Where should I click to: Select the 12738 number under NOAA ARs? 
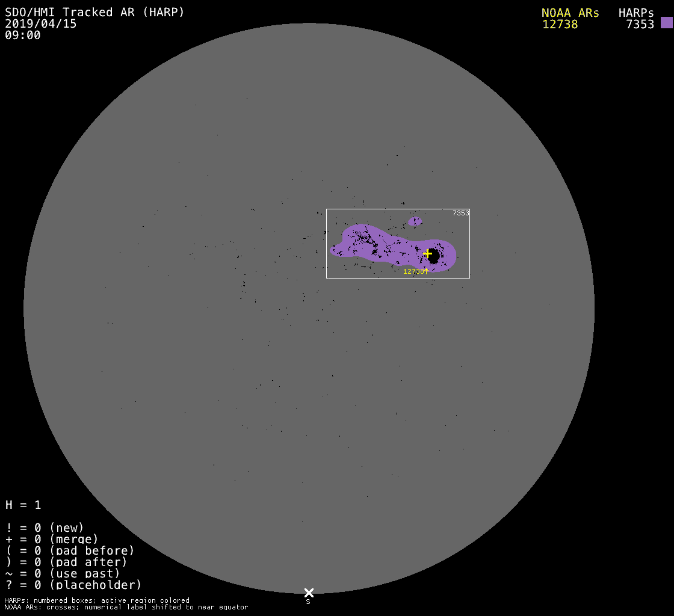560,24
